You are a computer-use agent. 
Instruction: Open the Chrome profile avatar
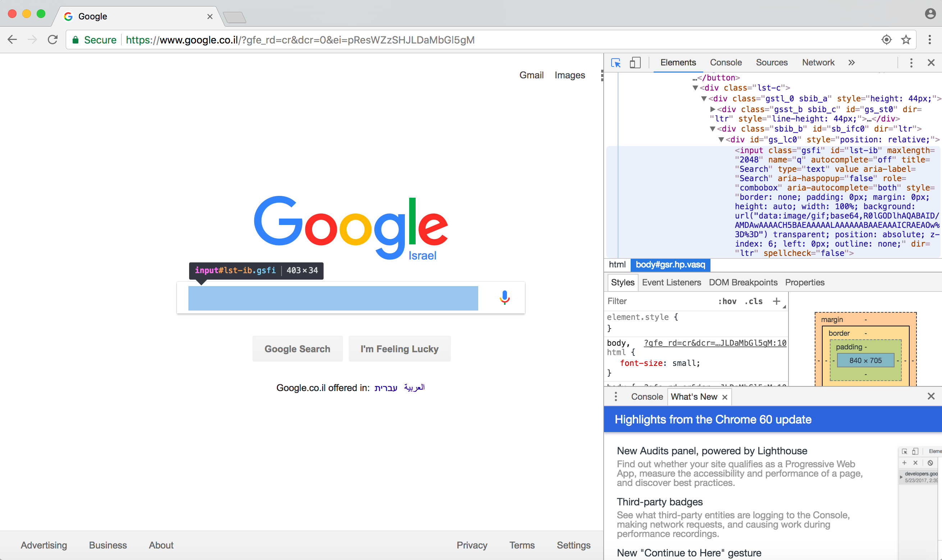(930, 13)
